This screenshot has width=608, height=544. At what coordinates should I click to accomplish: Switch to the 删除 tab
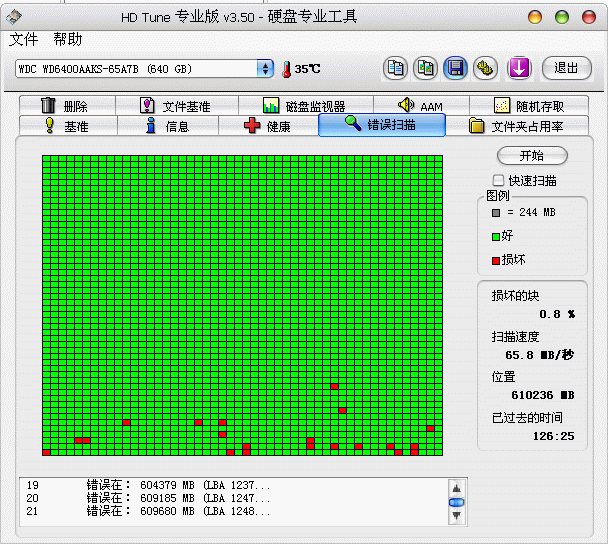pos(67,105)
